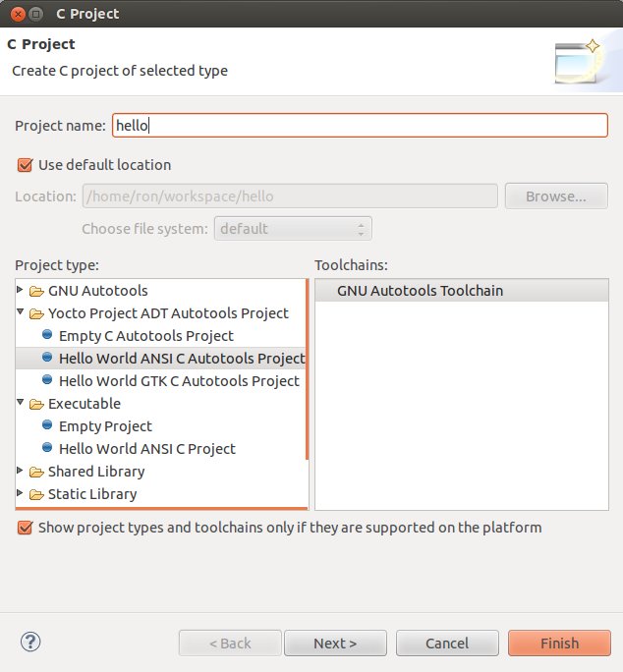
Task: Select GNU Autotools Toolchain in list
Action: pos(420,291)
